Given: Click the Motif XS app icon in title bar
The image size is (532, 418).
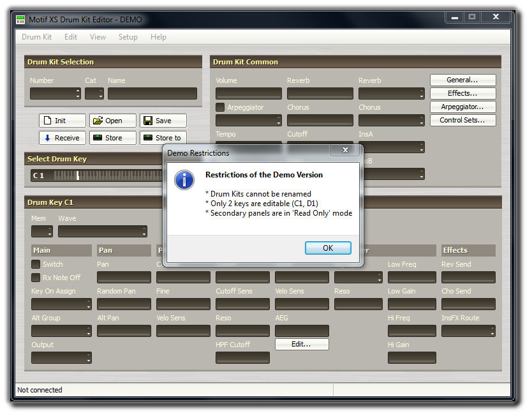Looking at the screenshot, I should [x=20, y=20].
